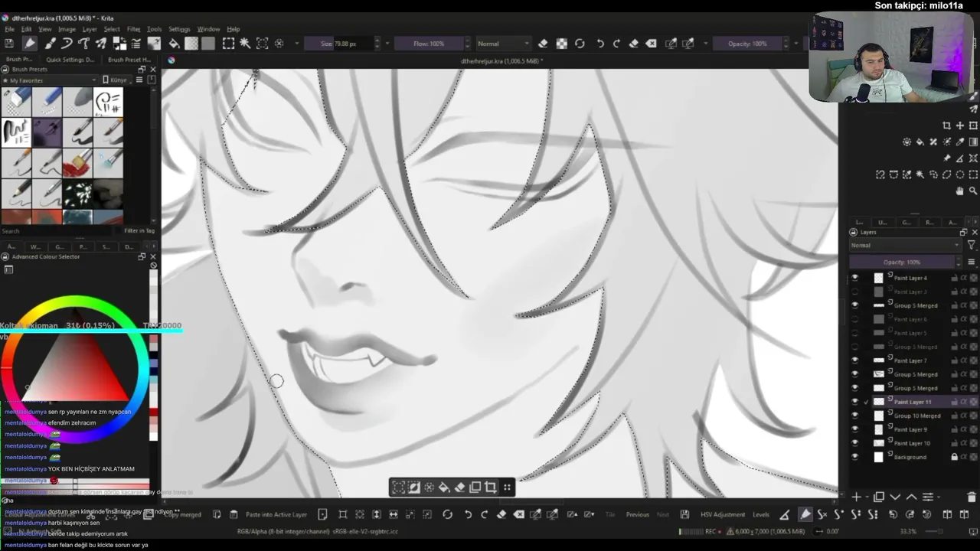Click the crop icon on the floating selection bar
Viewport: 980px width, 551px height.
[491, 487]
